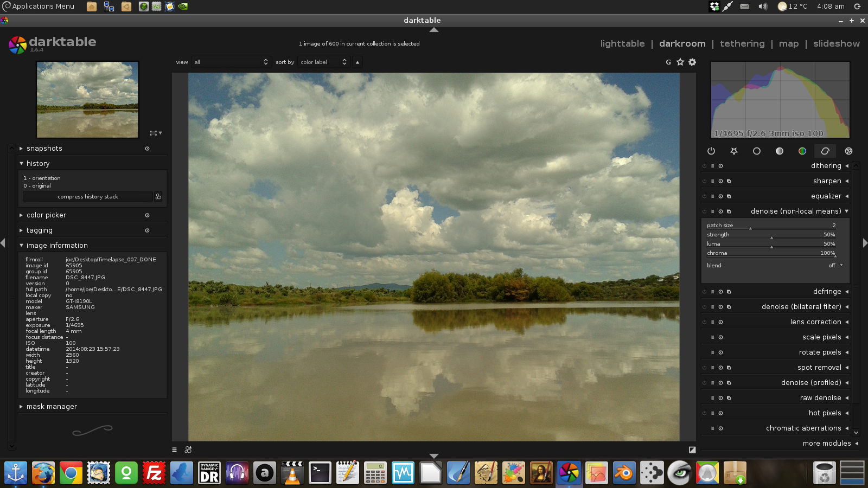Switch to slideshow view
The width and height of the screenshot is (868, 488).
click(x=837, y=44)
